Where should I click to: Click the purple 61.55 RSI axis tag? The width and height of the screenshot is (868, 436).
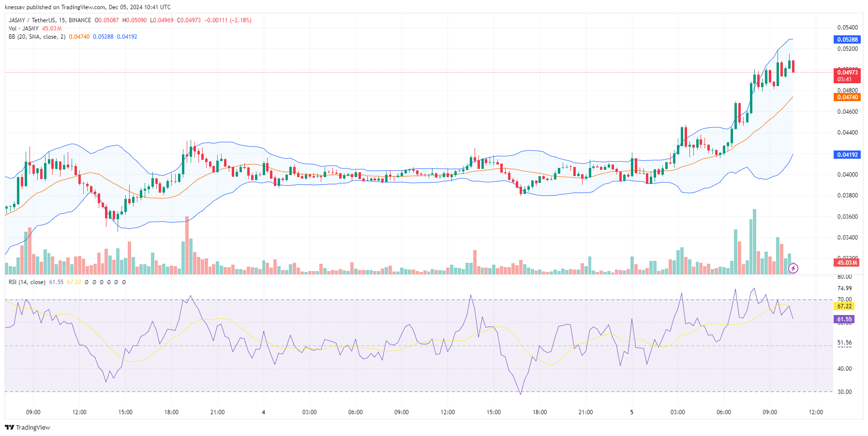click(x=844, y=319)
